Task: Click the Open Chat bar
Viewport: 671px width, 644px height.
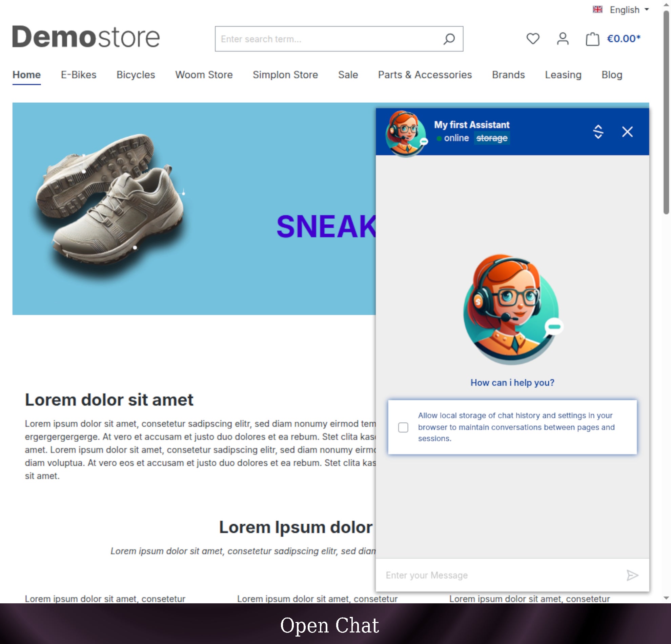Action: (329, 624)
